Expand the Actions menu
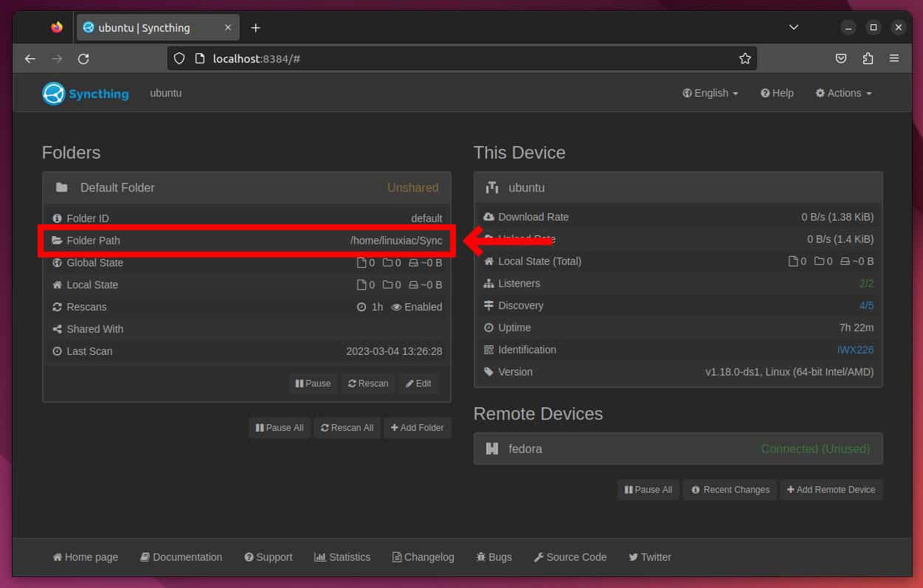 point(843,93)
